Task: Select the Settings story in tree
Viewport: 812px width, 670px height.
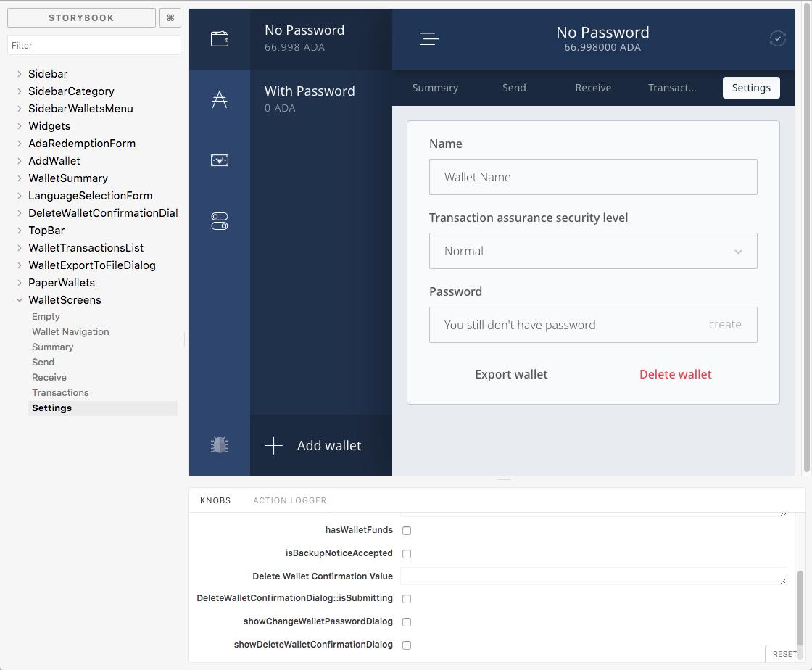Action: click(x=103, y=408)
